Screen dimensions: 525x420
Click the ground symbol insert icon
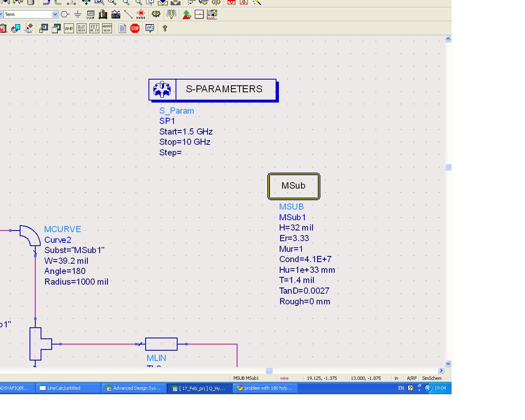tap(78, 14)
